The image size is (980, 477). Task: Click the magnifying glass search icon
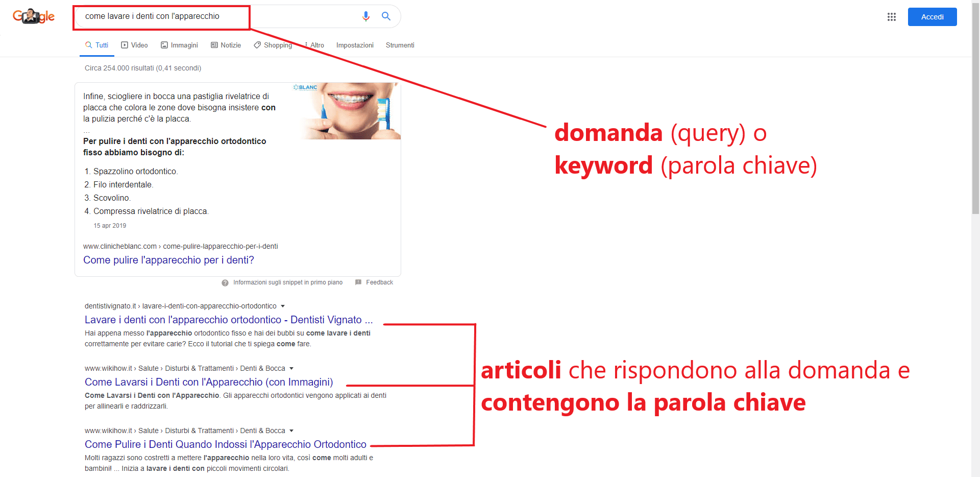pos(386,16)
